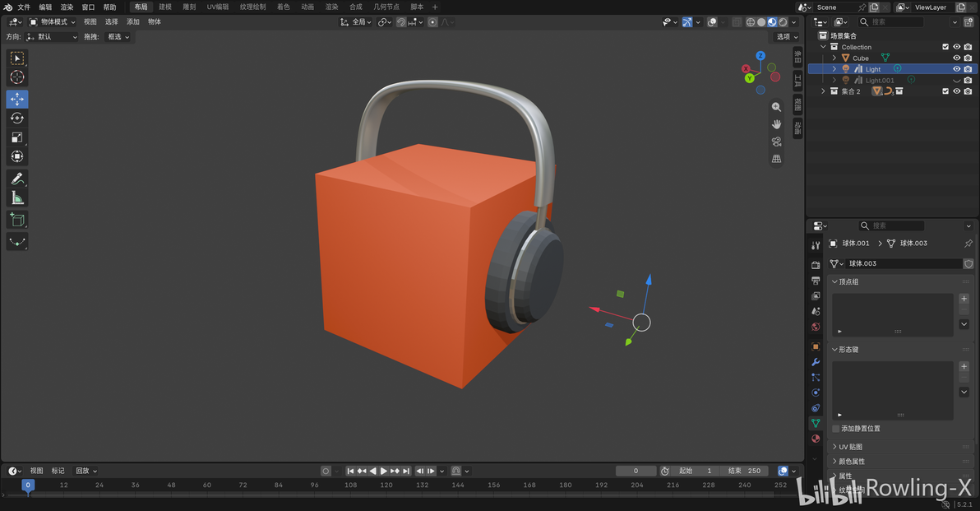Open the 渲染 top menu

tap(67, 7)
